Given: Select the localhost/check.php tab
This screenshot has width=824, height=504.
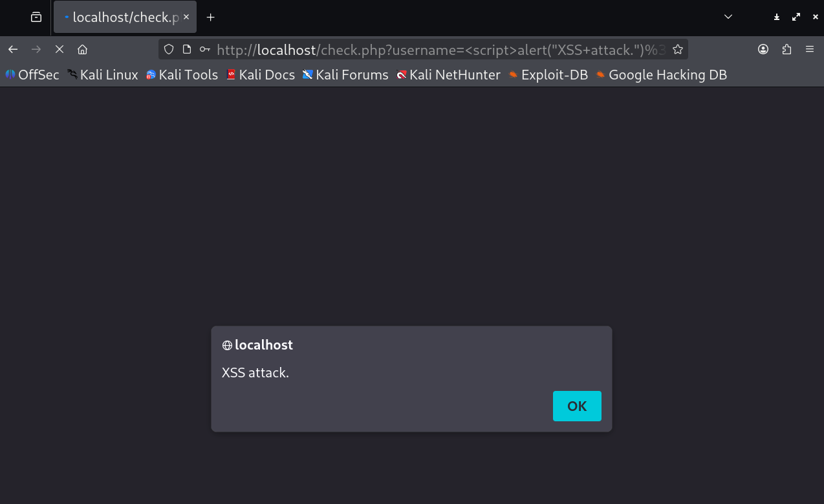Looking at the screenshot, I should [x=125, y=17].
